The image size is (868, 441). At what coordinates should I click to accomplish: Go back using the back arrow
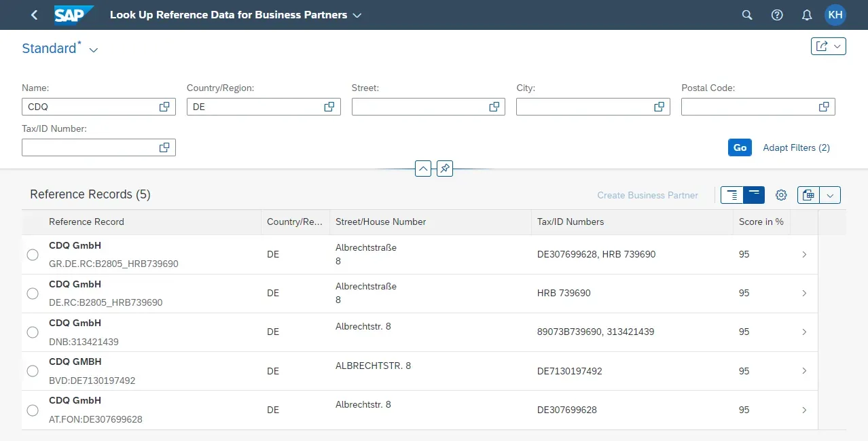(35, 15)
